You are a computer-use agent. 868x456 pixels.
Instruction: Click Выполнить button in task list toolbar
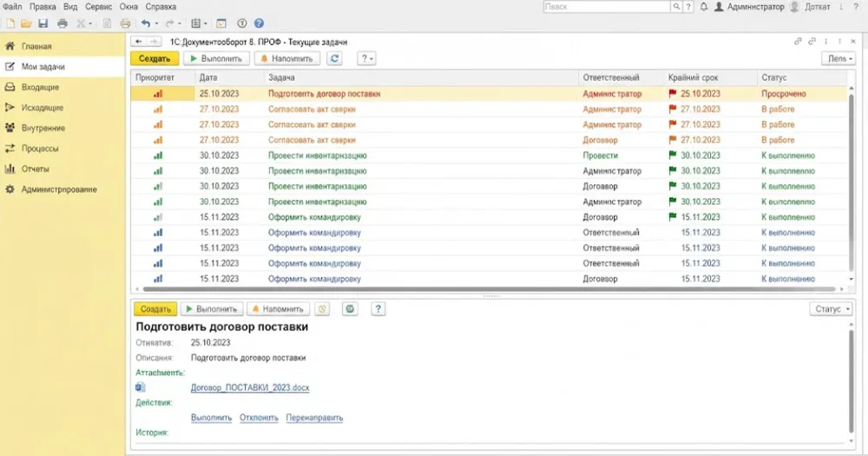(x=216, y=58)
